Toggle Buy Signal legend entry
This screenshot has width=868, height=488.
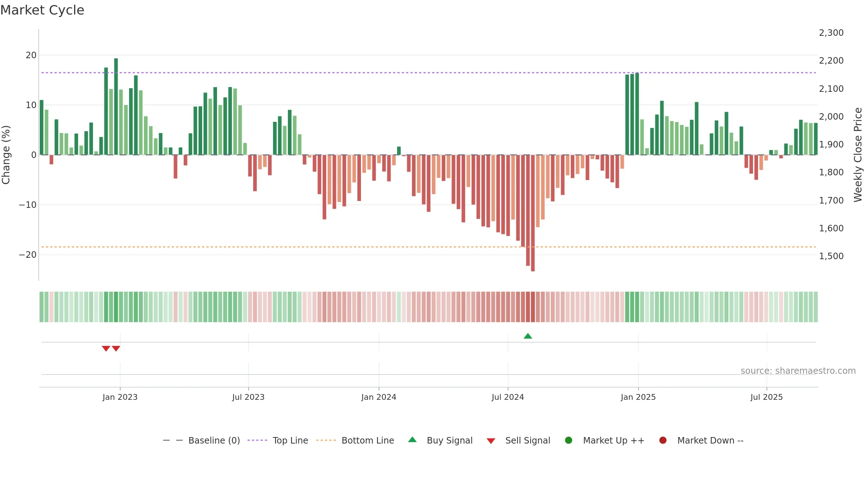click(440, 440)
